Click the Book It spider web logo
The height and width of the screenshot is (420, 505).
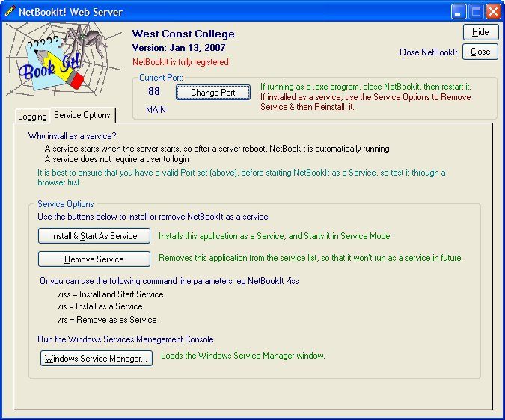[64, 59]
